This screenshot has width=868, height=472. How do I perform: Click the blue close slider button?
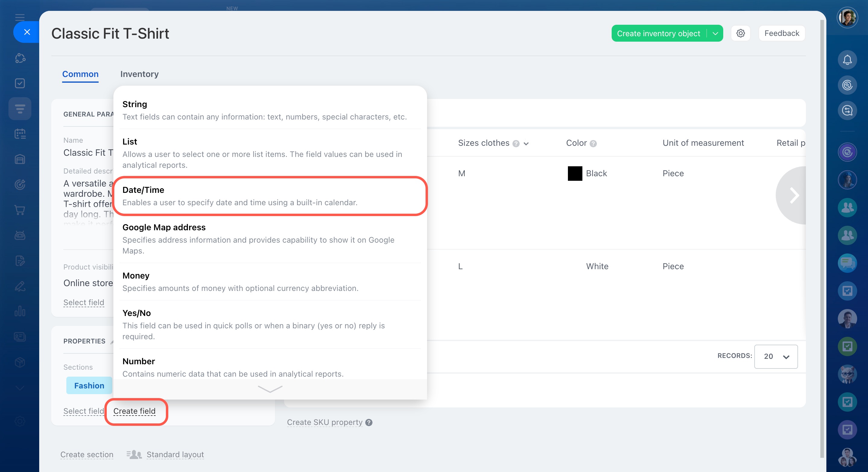tap(27, 32)
